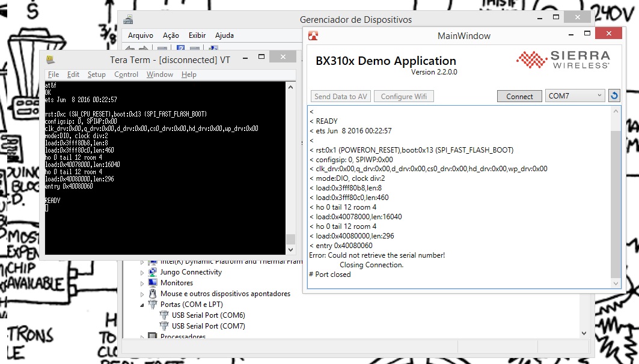Click the Send Data to AV button
Screen dimensions: 639x364
coord(341,97)
